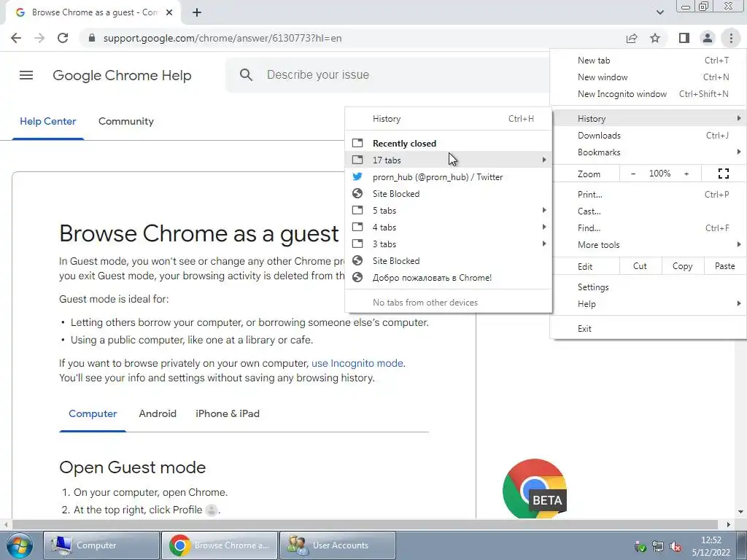
Task: Click the Chrome taskbar button
Action: [x=219, y=545]
